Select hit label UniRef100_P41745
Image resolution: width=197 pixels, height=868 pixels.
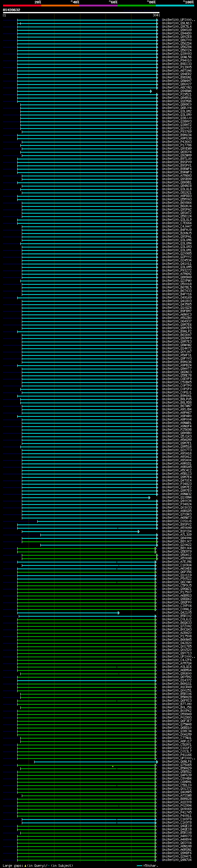[177, 812]
